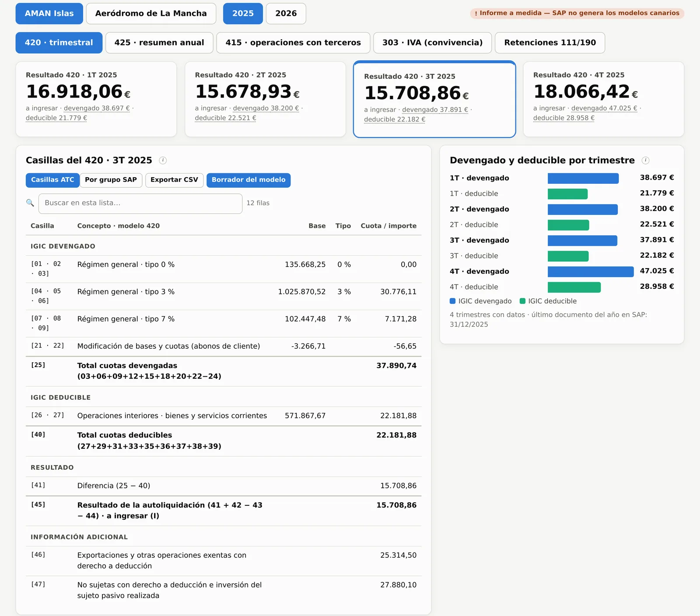Screen dimensions: 700x616
Task: Click the Régimen general · tipo 3 % row
Action: (x=224, y=296)
